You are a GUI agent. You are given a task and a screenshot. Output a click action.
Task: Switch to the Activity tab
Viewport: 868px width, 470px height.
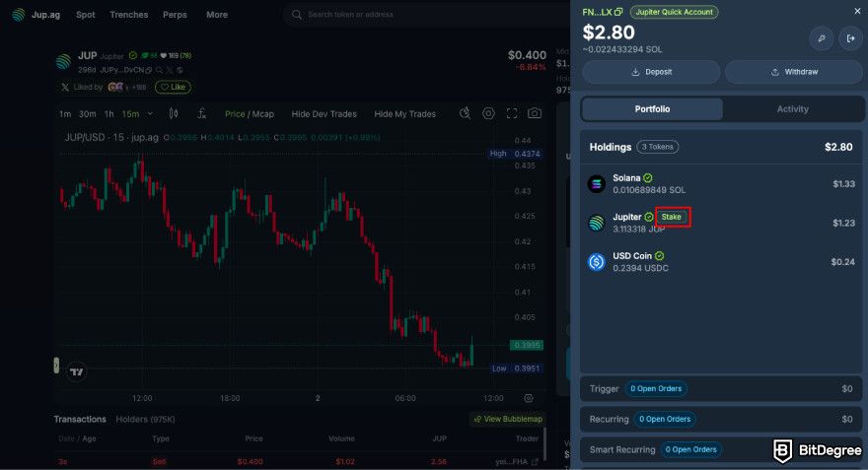point(793,109)
